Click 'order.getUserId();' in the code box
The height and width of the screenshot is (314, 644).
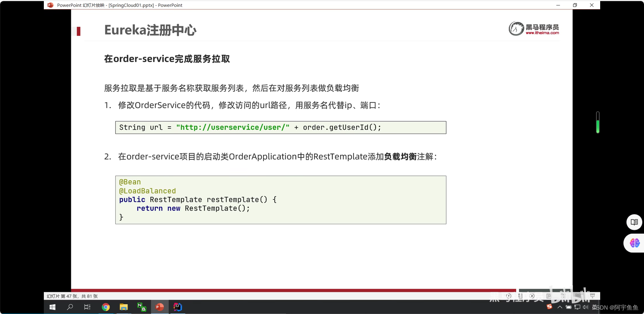[342, 127]
